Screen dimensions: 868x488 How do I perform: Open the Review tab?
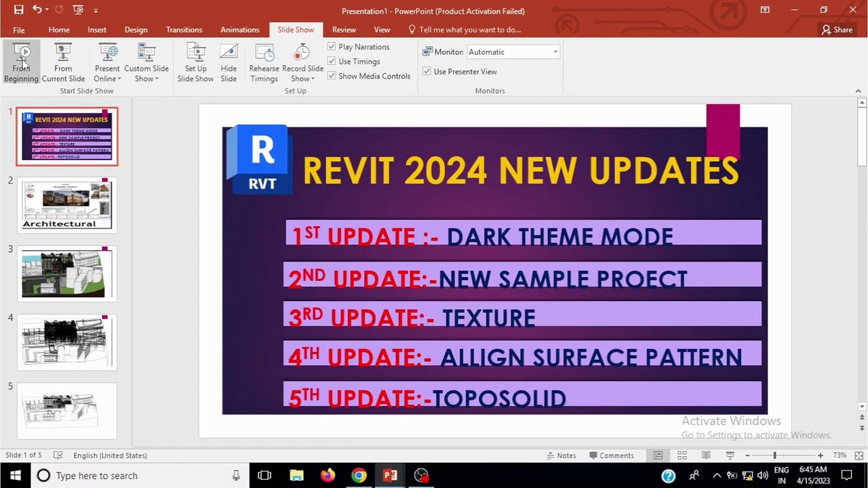click(344, 29)
